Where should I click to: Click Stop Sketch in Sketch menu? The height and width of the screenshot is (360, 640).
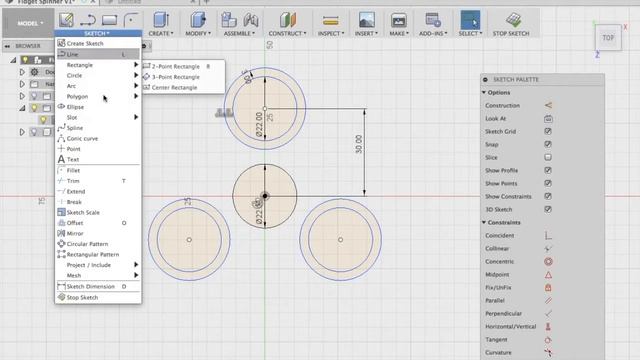pos(98,298)
